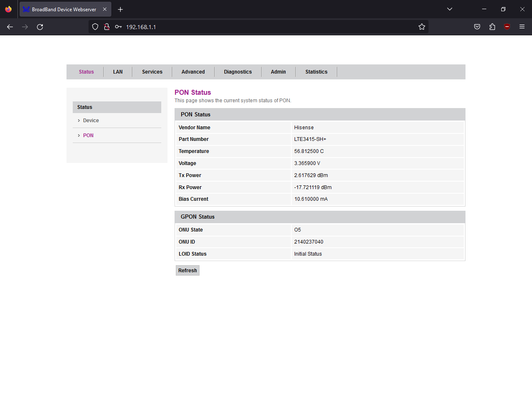This screenshot has height=409, width=532.
Task: Click the GPON Status section header
Action: tap(320, 217)
